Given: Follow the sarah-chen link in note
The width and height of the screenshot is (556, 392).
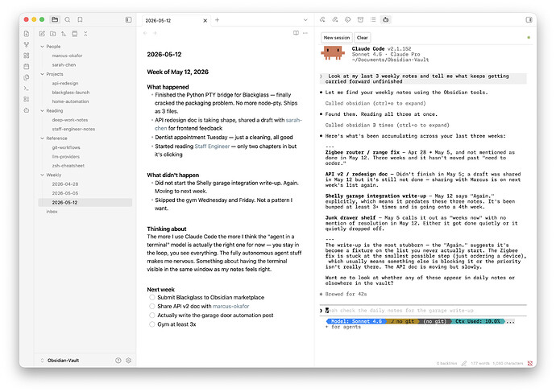Looking at the screenshot, I should [228, 124].
